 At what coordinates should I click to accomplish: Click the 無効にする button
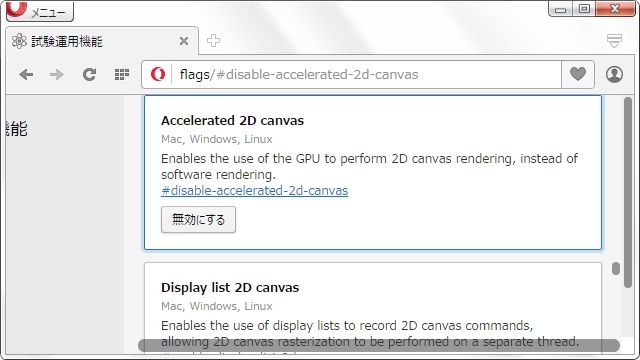click(198, 220)
